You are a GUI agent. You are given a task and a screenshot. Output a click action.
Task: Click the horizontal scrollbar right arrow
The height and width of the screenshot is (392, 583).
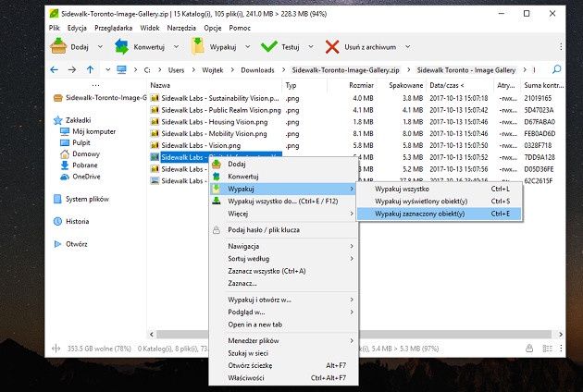point(560,334)
